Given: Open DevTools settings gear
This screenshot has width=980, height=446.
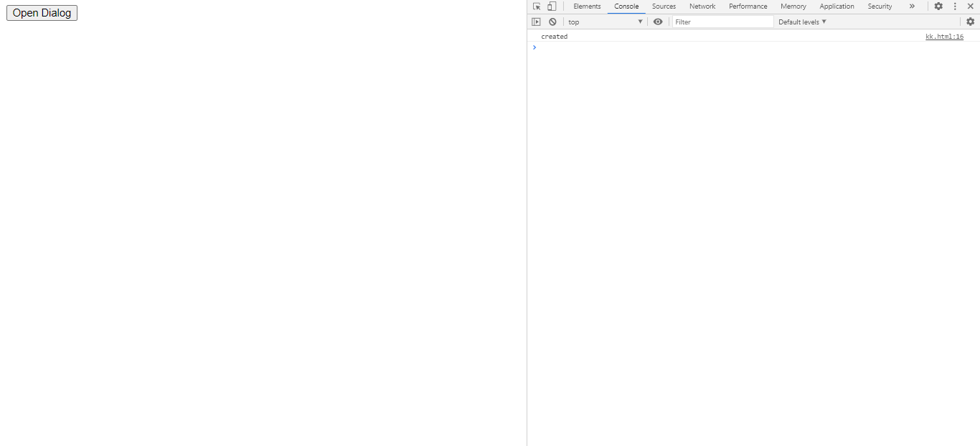Looking at the screenshot, I should pos(939,6).
